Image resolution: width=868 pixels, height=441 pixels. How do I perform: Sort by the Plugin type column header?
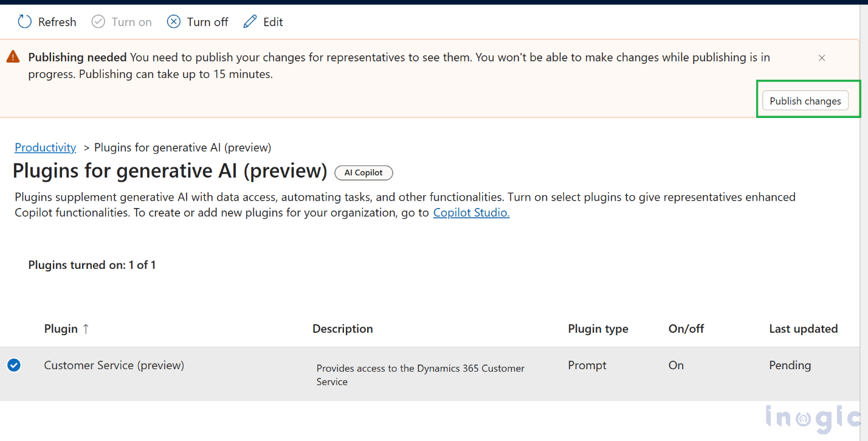(598, 329)
